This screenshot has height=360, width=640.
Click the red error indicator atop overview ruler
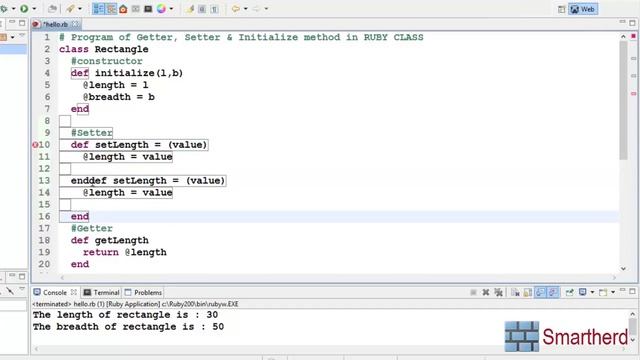633,37
